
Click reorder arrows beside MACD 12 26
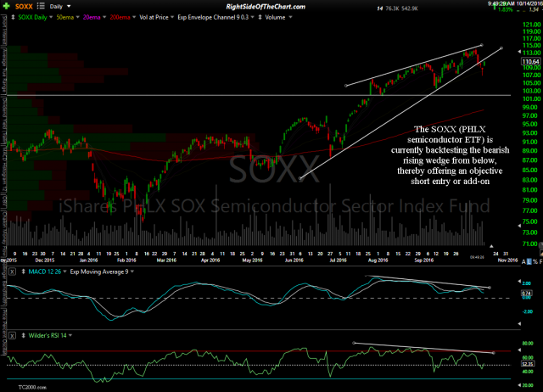pyautogui.click(x=24, y=272)
